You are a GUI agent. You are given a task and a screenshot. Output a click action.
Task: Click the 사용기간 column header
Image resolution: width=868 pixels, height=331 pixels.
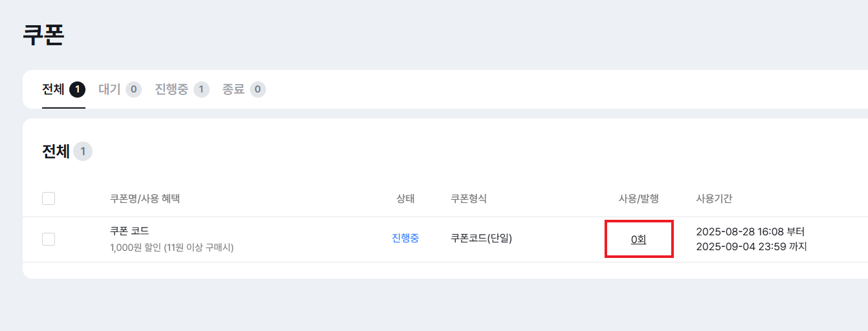(x=714, y=198)
